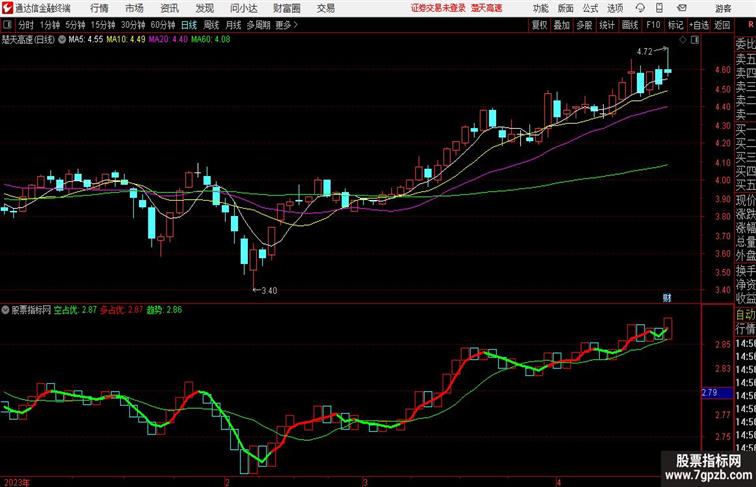756x487 pixels.
Task: Open the mail envelope icon
Action: coord(682,8)
